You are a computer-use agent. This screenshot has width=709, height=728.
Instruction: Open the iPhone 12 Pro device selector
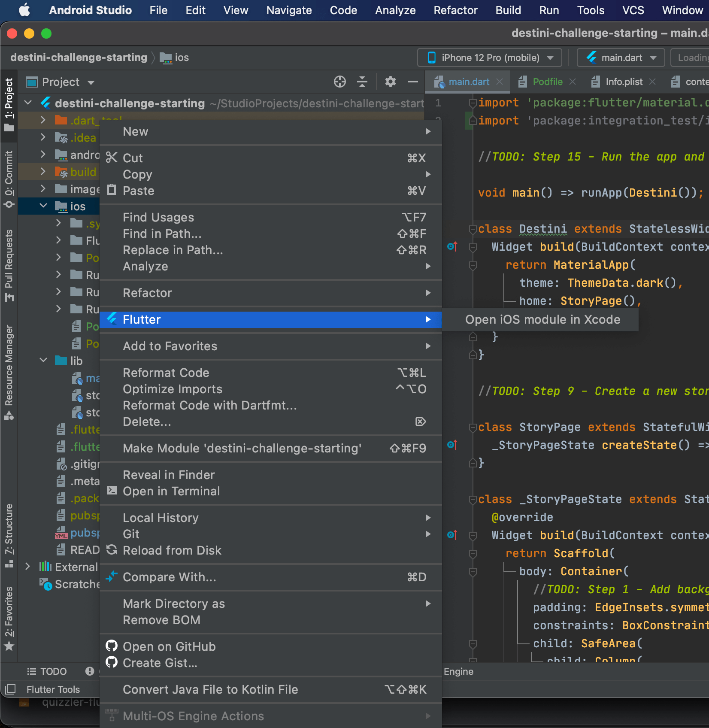point(489,57)
